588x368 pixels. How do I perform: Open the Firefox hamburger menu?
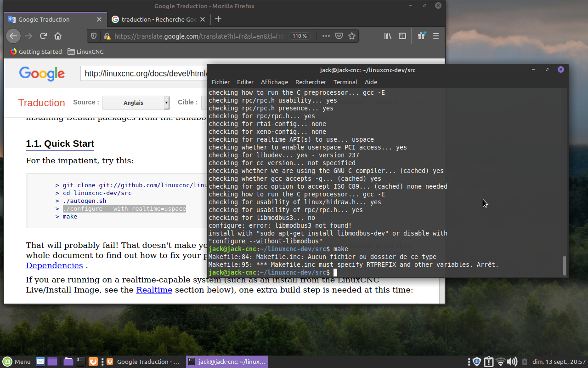pyautogui.click(x=436, y=36)
